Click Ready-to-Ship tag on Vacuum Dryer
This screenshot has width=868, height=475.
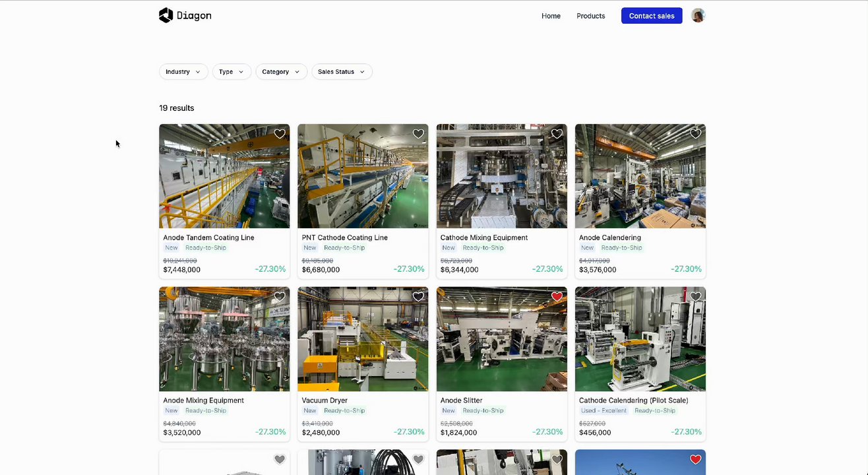pyautogui.click(x=344, y=410)
